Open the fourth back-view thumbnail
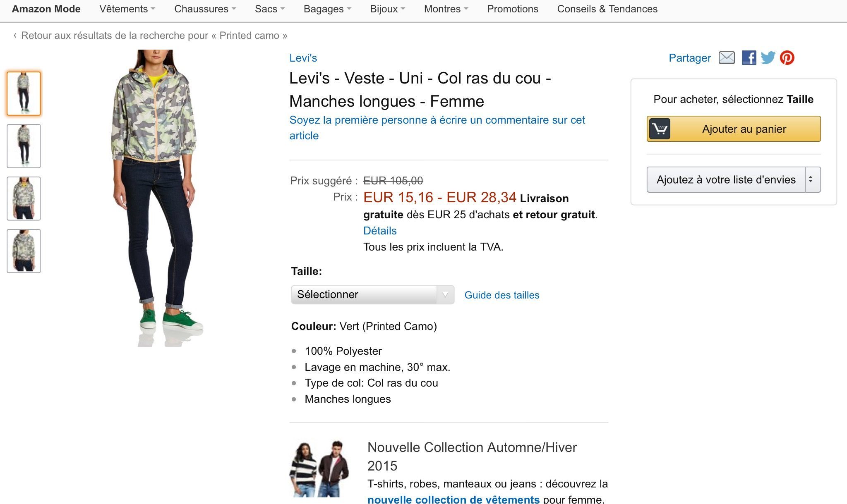This screenshot has height=504, width=847. (x=24, y=251)
